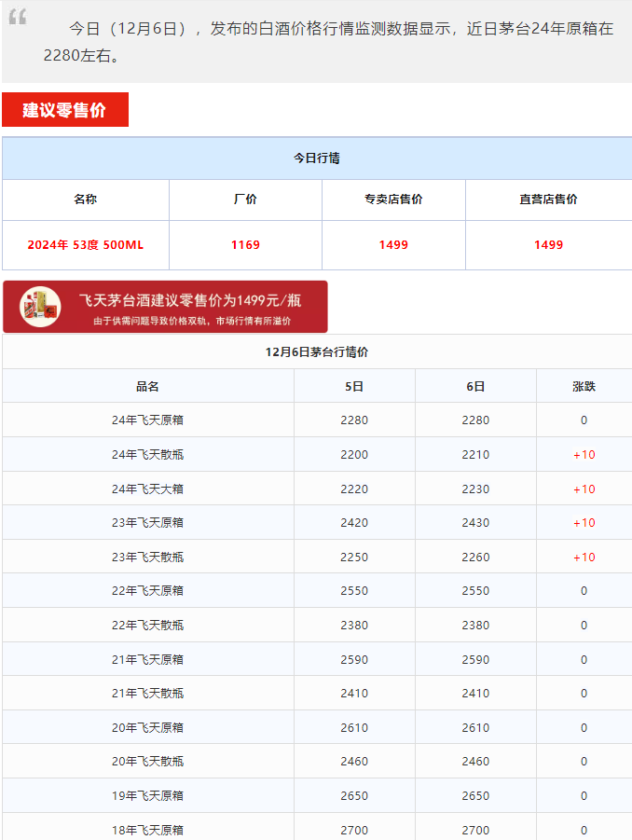Select the 23年飞天原箱 row name

(148, 522)
